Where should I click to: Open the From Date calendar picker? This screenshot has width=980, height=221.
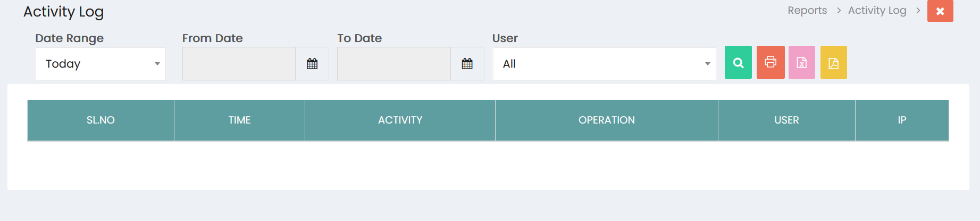(x=312, y=64)
